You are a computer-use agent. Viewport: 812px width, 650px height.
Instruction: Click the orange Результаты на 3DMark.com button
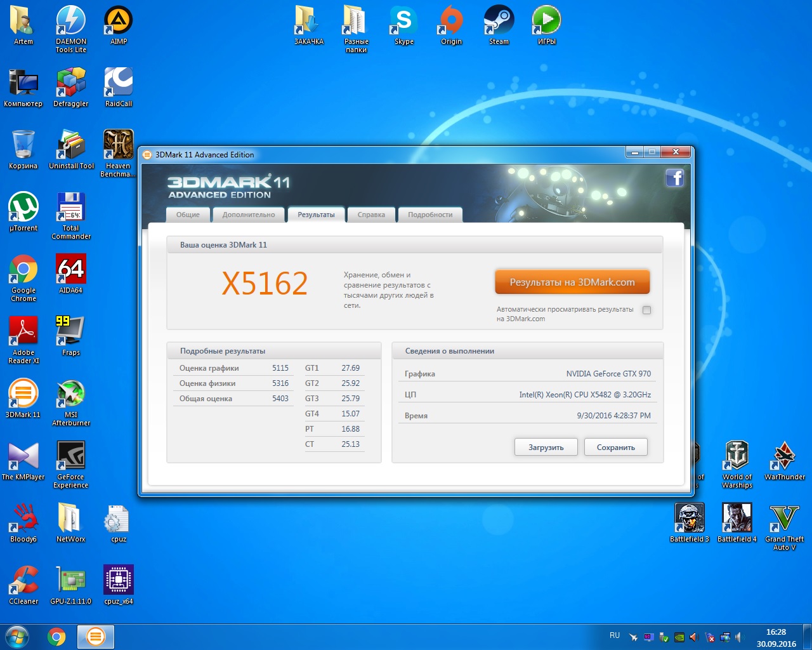[x=572, y=282]
